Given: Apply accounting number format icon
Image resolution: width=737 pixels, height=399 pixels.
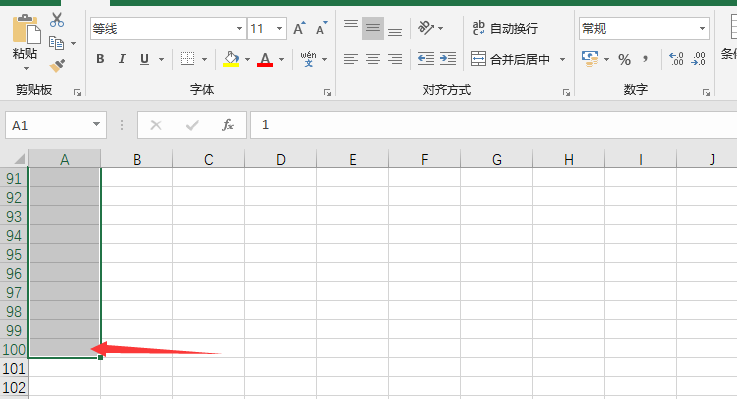Looking at the screenshot, I should pyautogui.click(x=590, y=59).
